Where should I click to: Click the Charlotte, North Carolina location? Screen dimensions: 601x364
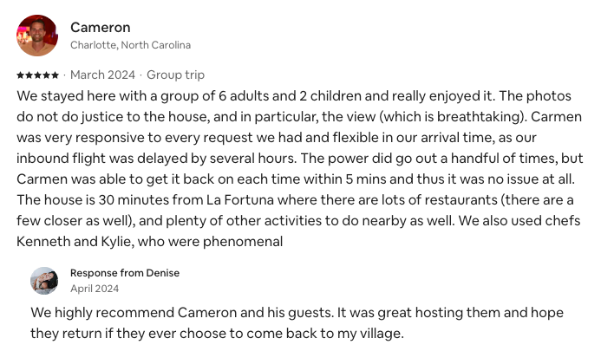130,45
